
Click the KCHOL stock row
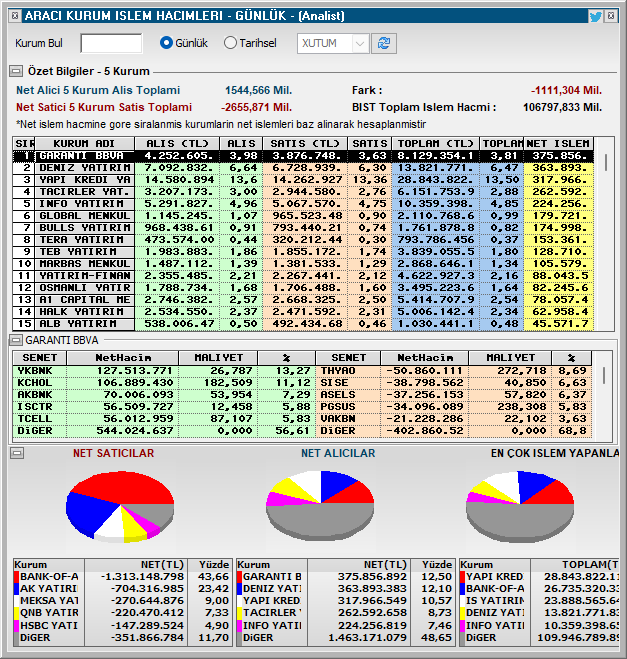point(164,383)
